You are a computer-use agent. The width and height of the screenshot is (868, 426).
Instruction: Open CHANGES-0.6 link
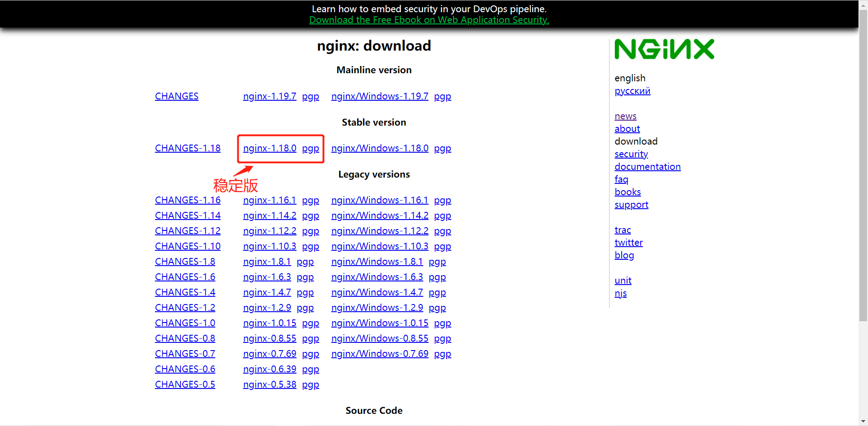point(185,369)
